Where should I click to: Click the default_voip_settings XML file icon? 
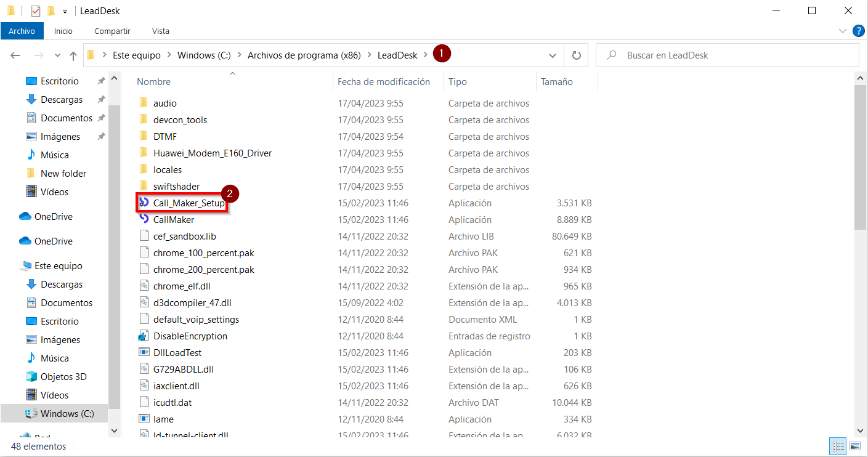144,319
